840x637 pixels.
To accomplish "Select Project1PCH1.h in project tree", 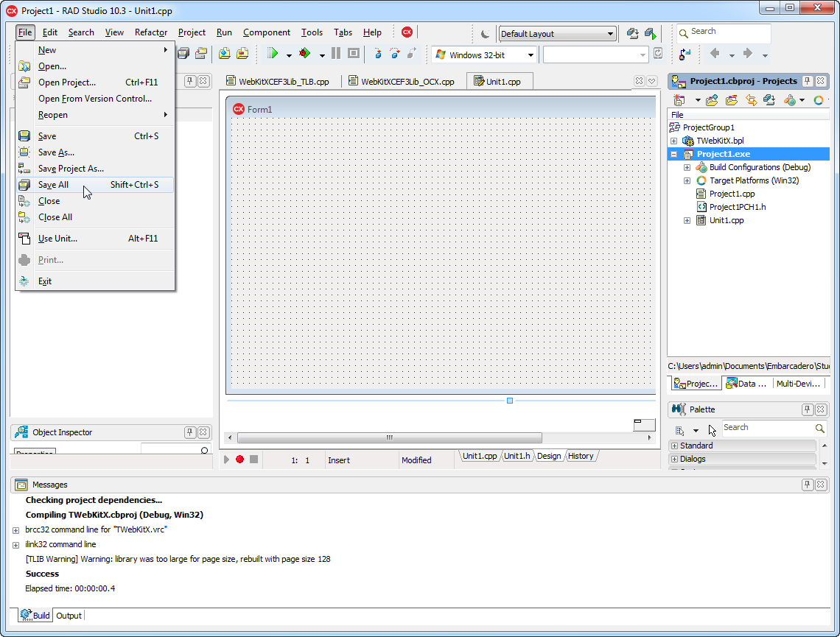I will click(x=737, y=207).
